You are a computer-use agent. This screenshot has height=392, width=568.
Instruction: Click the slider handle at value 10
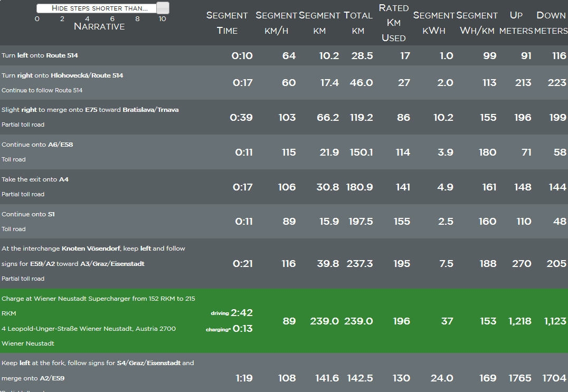[163, 8]
